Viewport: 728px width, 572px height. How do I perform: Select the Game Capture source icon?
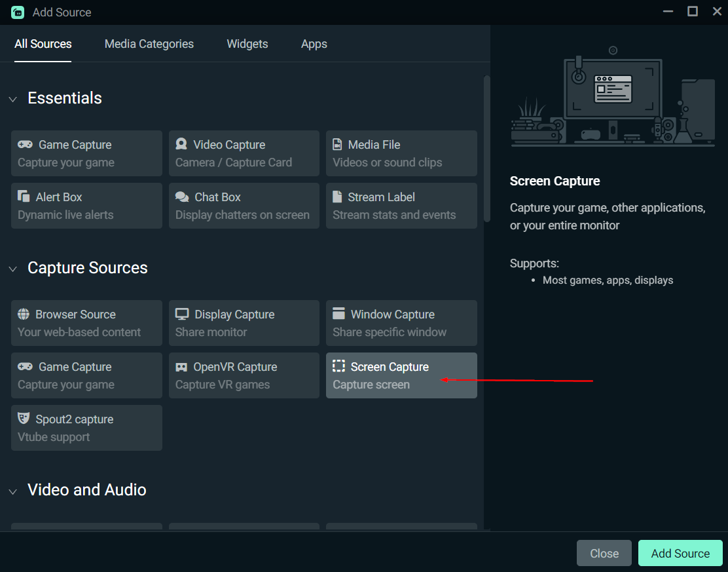coord(24,144)
